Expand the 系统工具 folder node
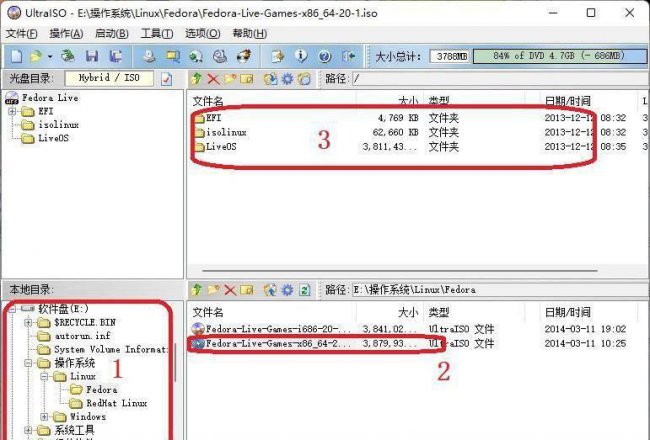Image resolution: width=650 pixels, height=440 pixels. pyautogui.click(x=28, y=430)
